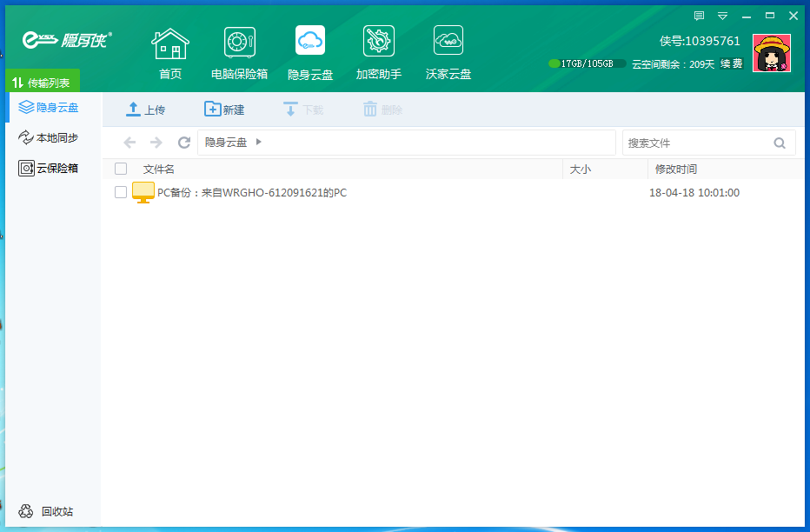Screen dimensions: 810x532
Task: Open the 传输列表 transfer list tab
Action: [43, 83]
